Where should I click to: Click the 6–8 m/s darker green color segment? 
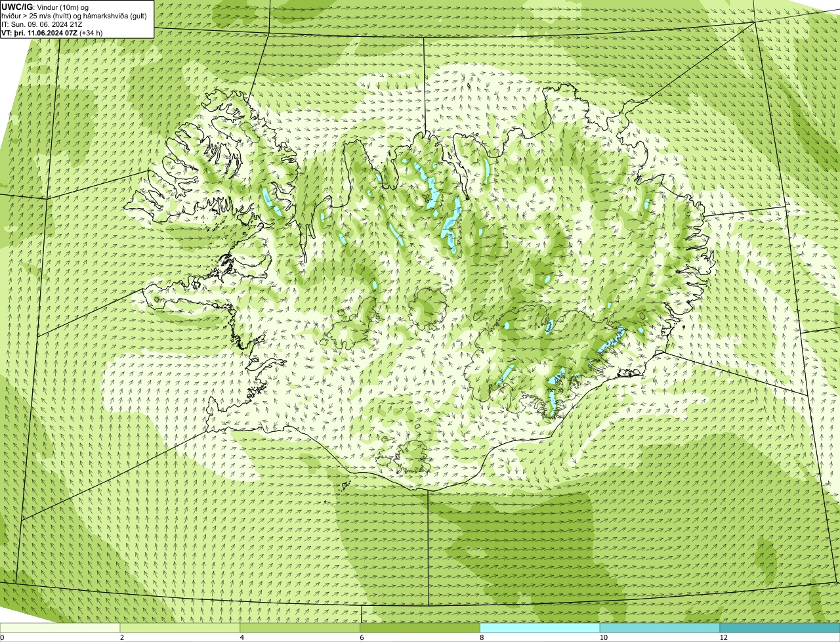[420, 628]
